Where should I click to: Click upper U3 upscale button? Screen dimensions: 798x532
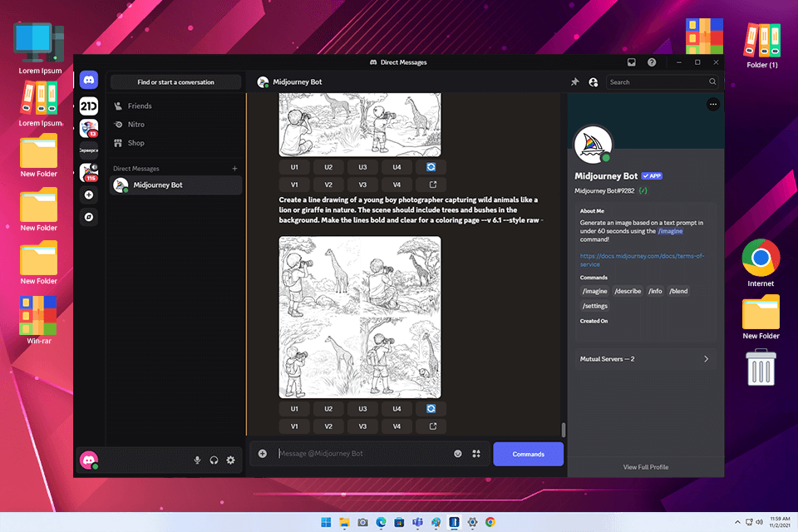[x=362, y=167]
